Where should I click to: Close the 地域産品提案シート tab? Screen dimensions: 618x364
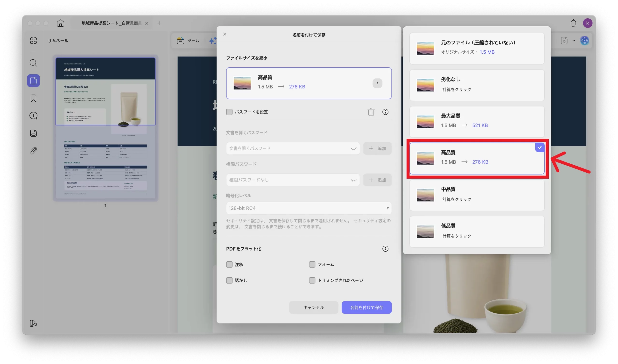point(146,23)
